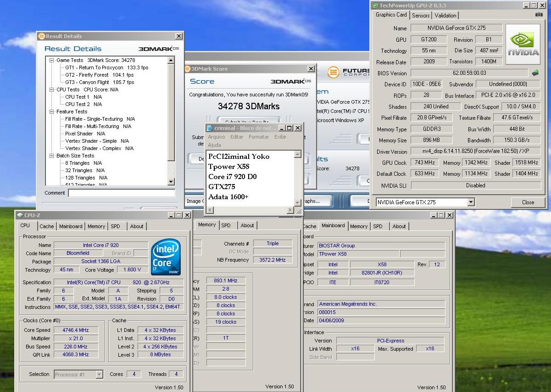Open the Editar menu in notepad
The width and height of the screenshot is (551, 392).
pos(237,137)
